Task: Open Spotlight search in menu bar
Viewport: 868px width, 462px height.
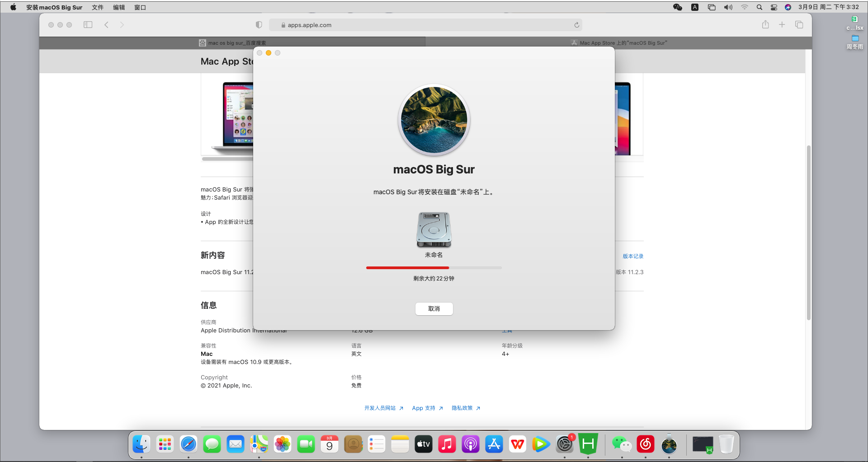Action: point(759,7)
